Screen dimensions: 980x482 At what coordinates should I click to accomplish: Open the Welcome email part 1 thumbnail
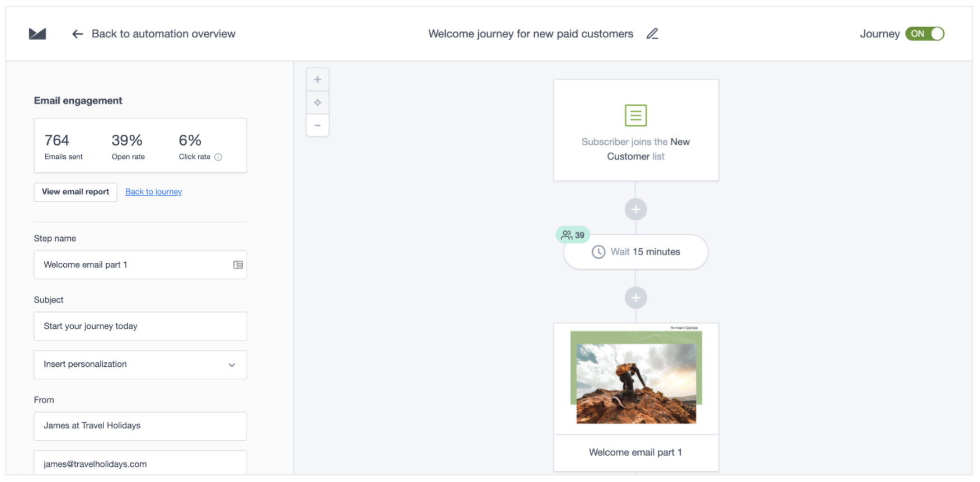636,378
